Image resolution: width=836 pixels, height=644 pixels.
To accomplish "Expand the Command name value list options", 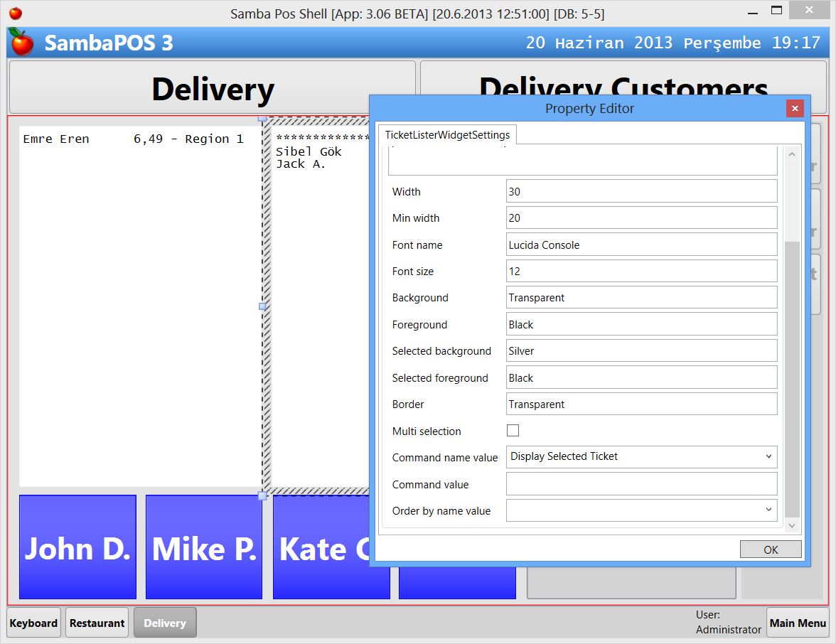I will pos(768,457).
